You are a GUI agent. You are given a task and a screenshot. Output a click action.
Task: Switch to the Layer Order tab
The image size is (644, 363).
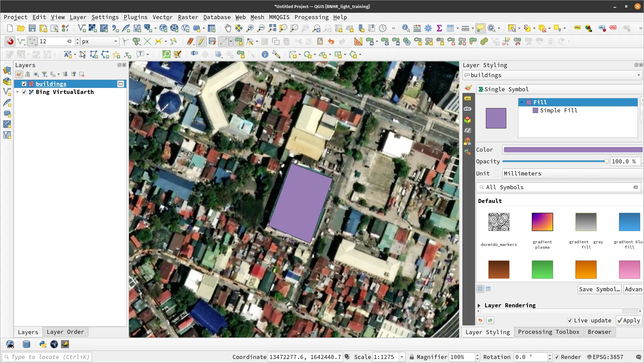point(65,332)
